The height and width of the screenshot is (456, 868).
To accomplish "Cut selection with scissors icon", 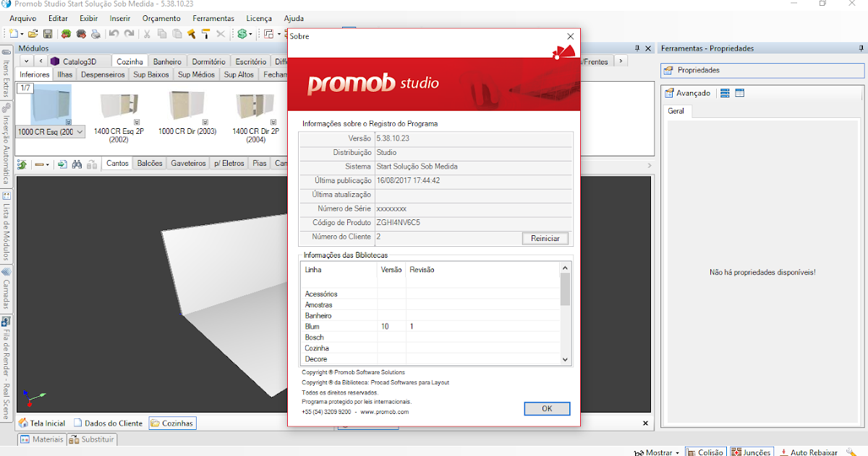I will click(x=148, y=33).
